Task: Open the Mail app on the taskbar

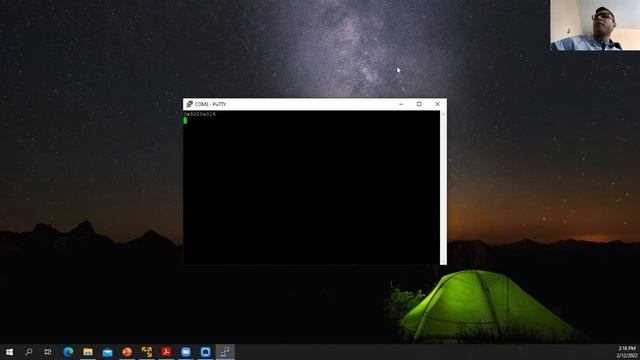Action: point(107,351)
